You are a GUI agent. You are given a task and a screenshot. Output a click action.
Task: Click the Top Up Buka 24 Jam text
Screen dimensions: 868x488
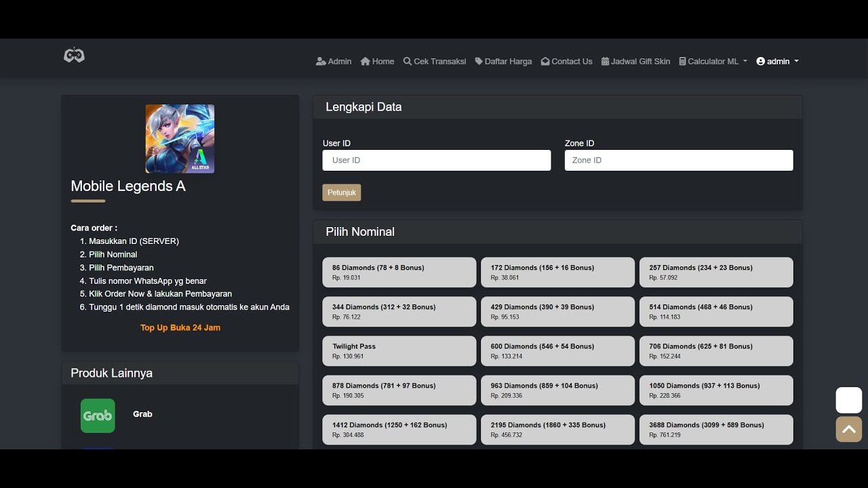[x=180, y=327]
